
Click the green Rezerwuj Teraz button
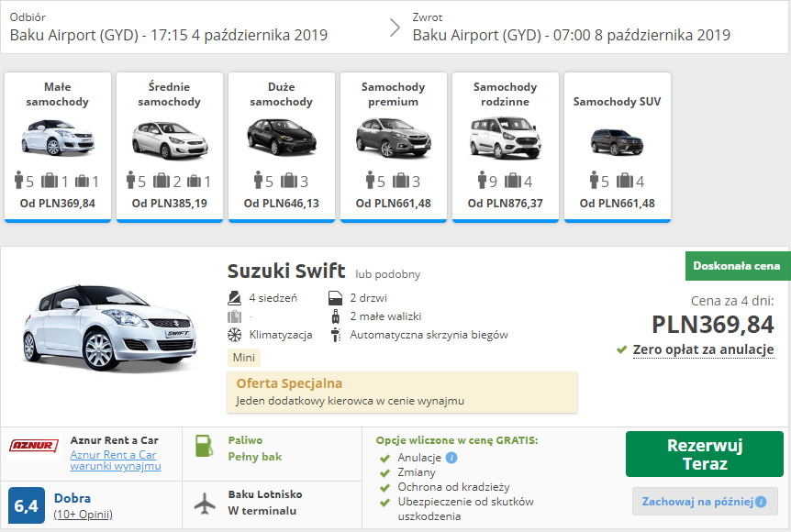(x=705, y=454)
